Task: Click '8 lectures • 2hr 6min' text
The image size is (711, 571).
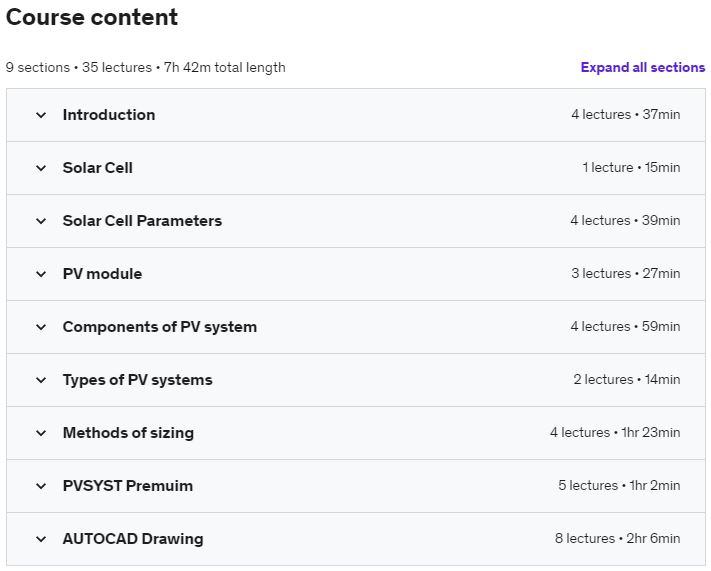Action: 618,538
